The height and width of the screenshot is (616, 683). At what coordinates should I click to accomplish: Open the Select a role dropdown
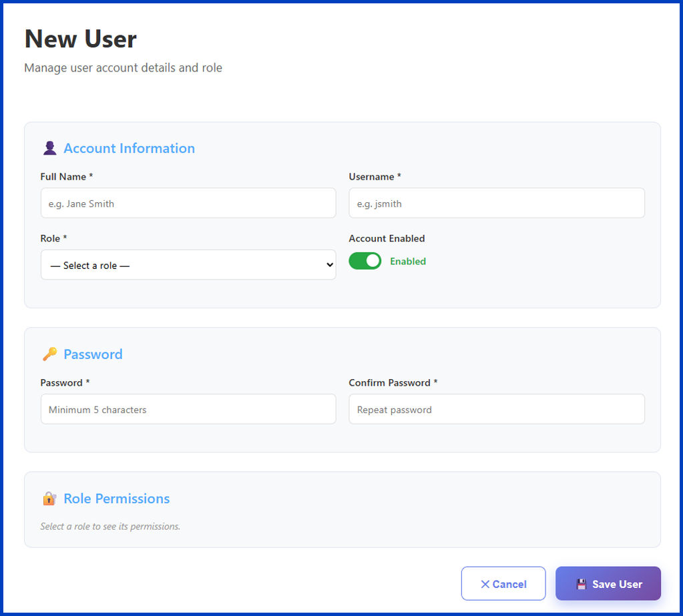pyautogui.click(x=188, y=265)
